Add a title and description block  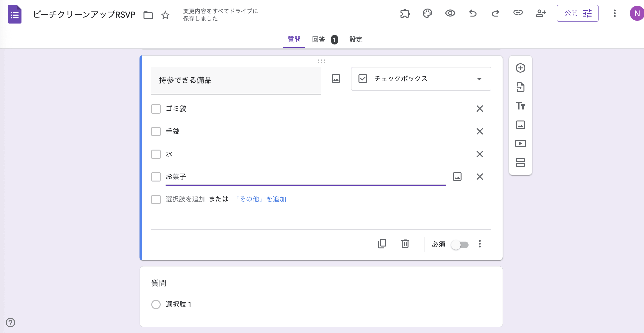point(520,106)
